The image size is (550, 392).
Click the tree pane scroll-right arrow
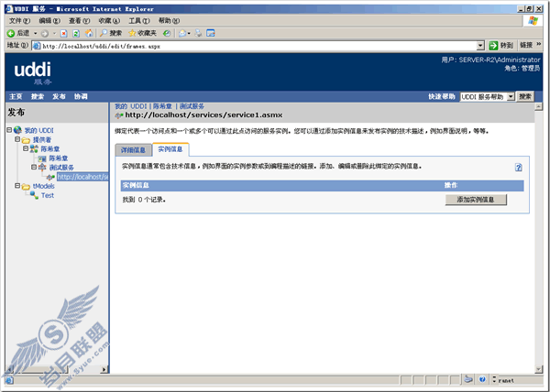tap(104, 369)
